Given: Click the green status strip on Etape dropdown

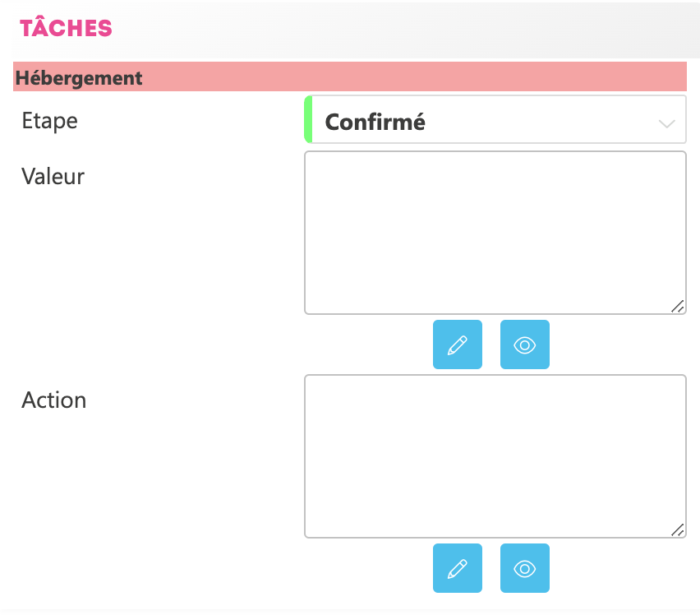Looking at the screenshot, I should point(308,120).
